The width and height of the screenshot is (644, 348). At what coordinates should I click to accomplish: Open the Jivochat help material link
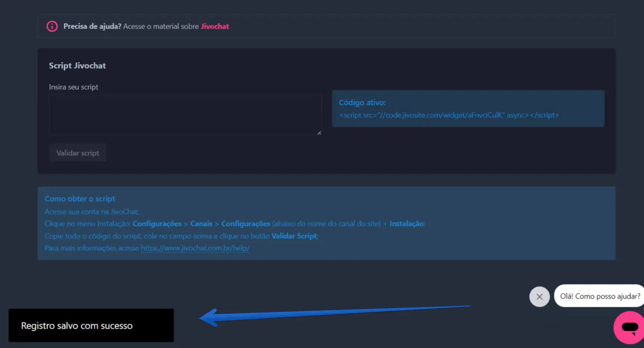[x=215, y=26]
